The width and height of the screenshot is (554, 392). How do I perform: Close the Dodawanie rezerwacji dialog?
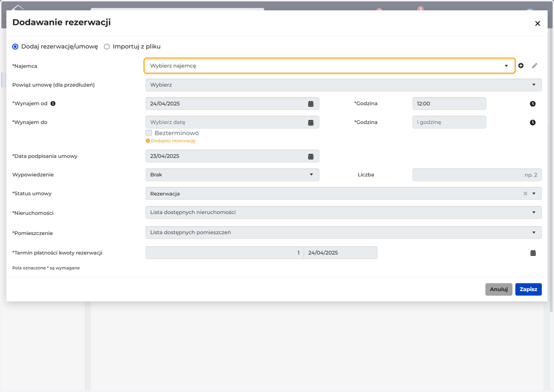537,24
